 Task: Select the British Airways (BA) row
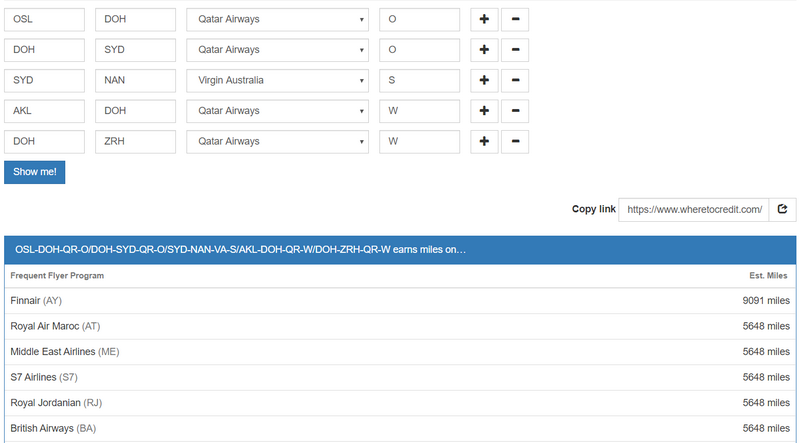[400, 428]
